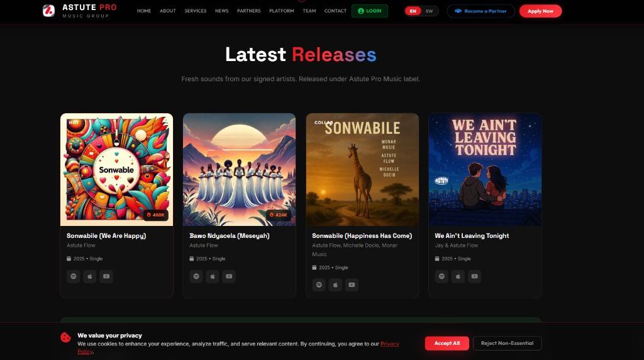Click "Latest Releases" heading
644x360 pixels.
point(301,55)
